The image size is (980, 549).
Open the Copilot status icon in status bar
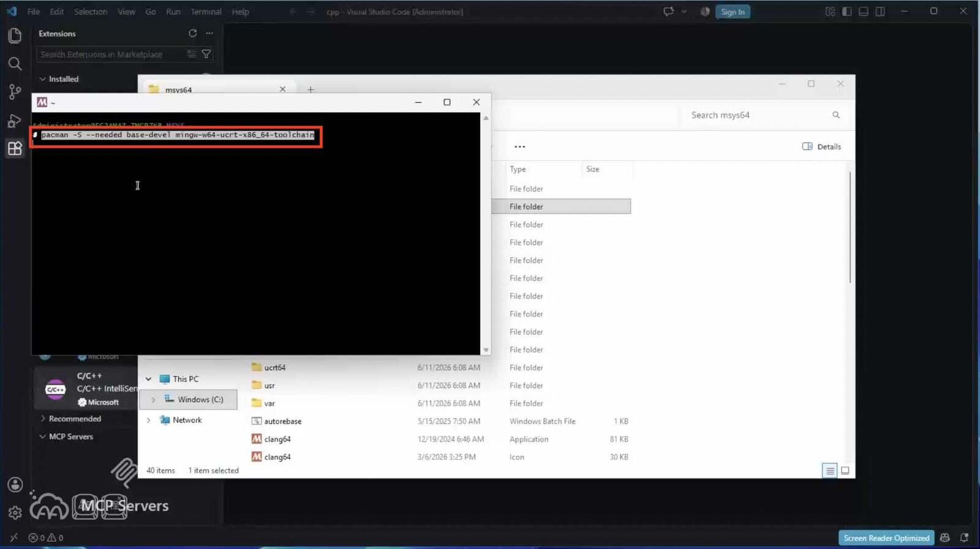[x=944, y=537]
